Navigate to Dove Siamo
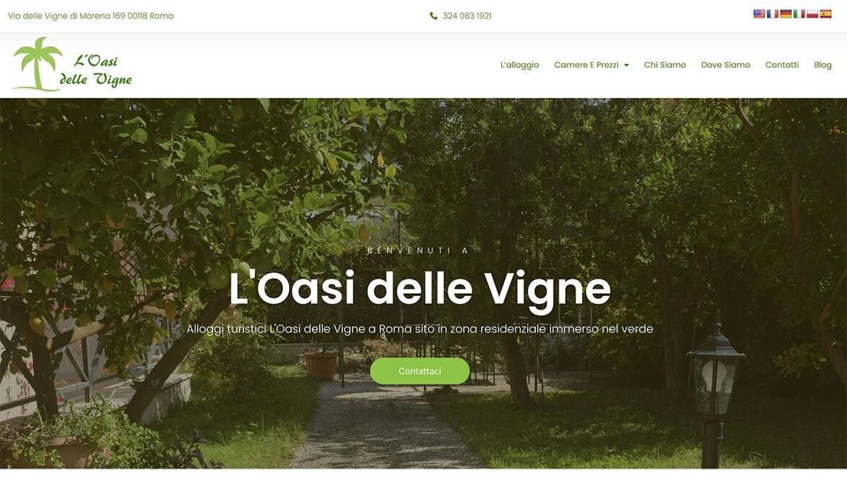This screenshot has height=504, width=847. 725,65
